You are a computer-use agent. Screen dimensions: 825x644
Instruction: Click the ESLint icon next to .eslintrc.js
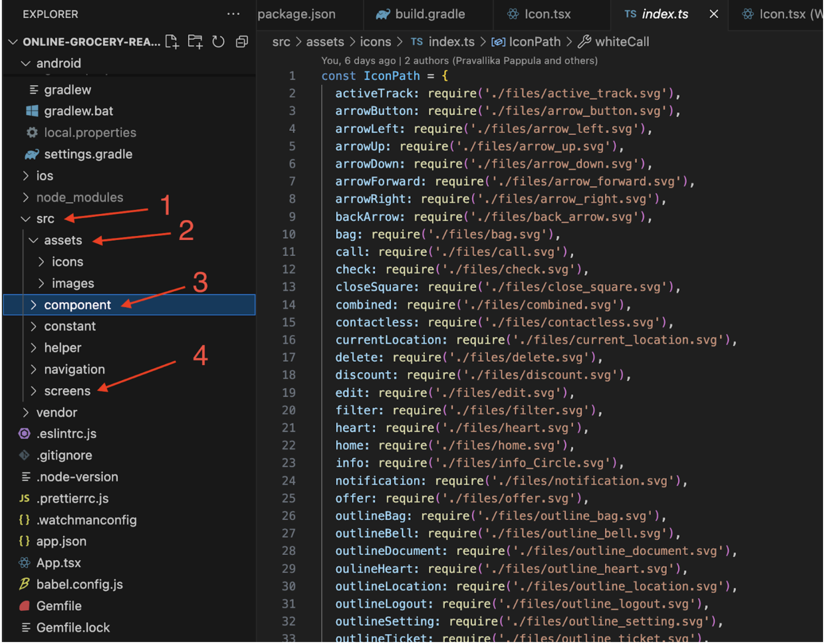coord(24,433)
